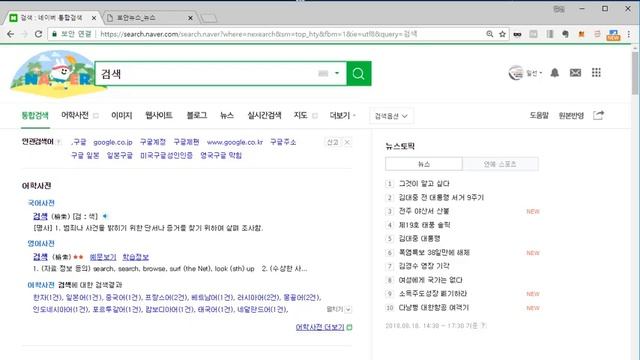Open the 영어사전 heading link
This screenshot has height=360, width=640.
click(41, 244)
